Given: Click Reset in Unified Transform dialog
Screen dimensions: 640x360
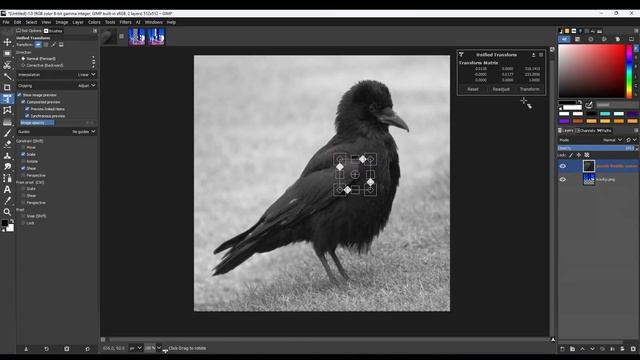Looking at the screenshot, I should tap(473, 89).
